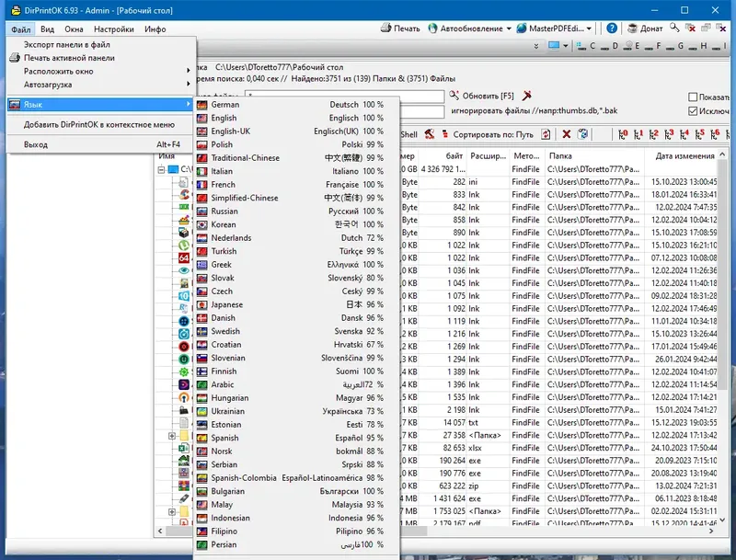Image resolution: width=736 pixels, height=560 pixels.
Task: Open the Настройки menu
Action: tap(113, 29)
